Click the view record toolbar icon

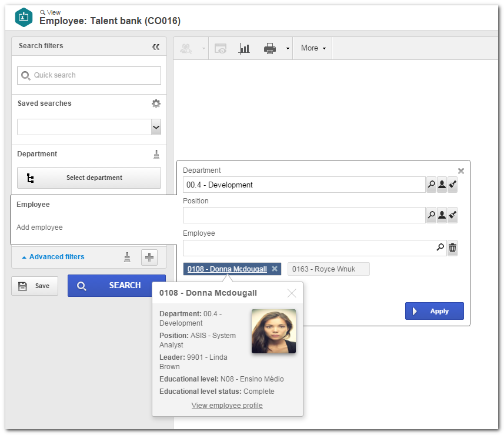click(221, 49)
